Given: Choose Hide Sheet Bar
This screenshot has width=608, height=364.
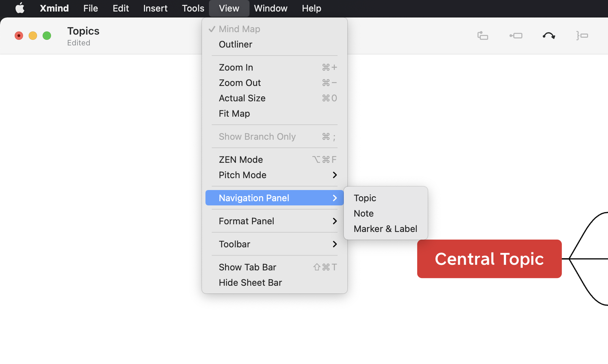Looking at the screenshot, I should click(275, 283).
